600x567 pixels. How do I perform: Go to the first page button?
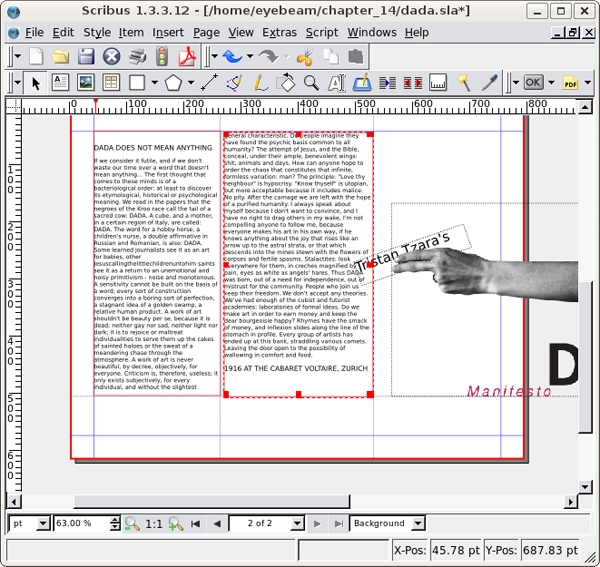[195, 523]
